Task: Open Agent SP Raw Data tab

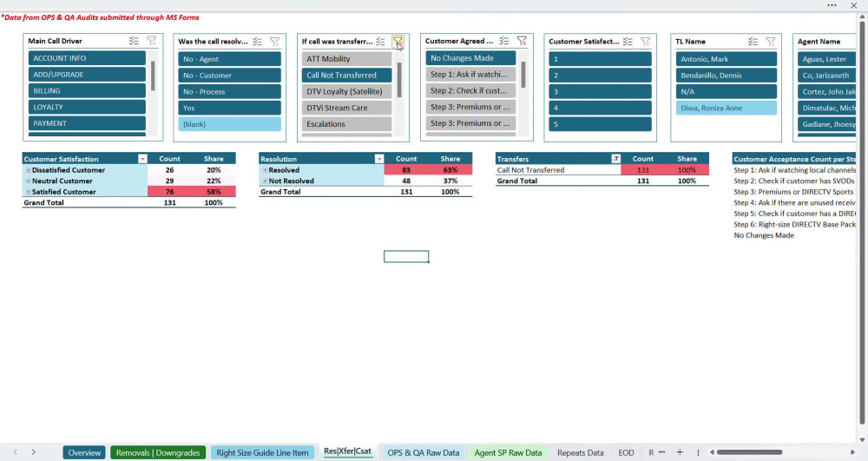Action: pyautogui.click(x=508, y=452)
